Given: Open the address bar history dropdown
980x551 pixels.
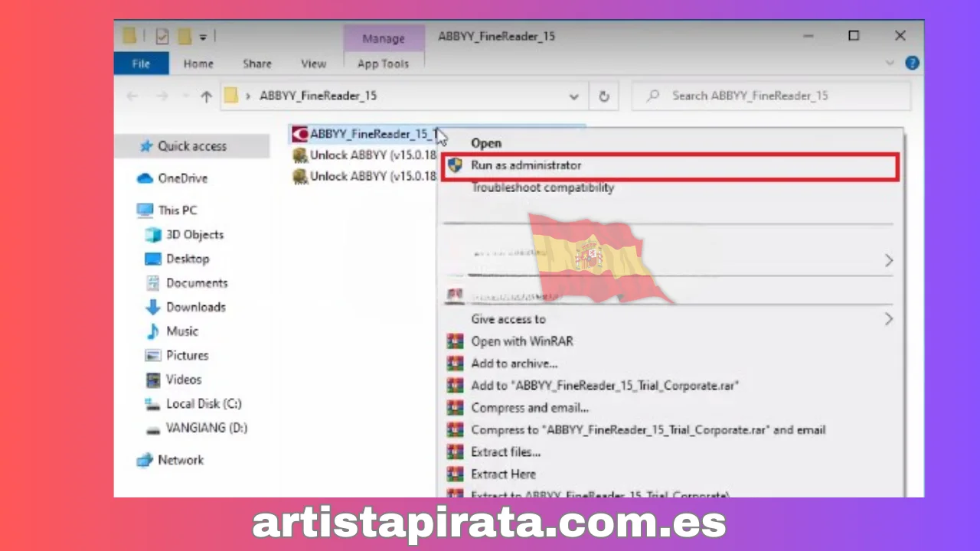Looking at the screenshot, I should 573,96.
